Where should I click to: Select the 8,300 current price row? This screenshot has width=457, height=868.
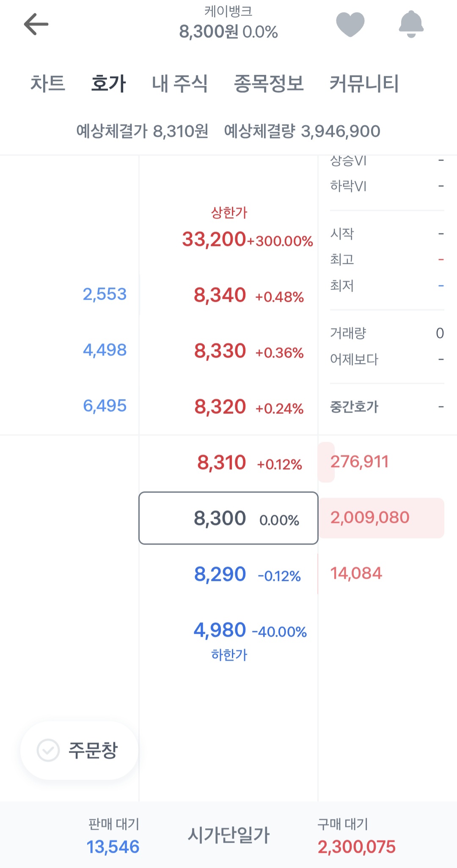click(x=228, y=518)
